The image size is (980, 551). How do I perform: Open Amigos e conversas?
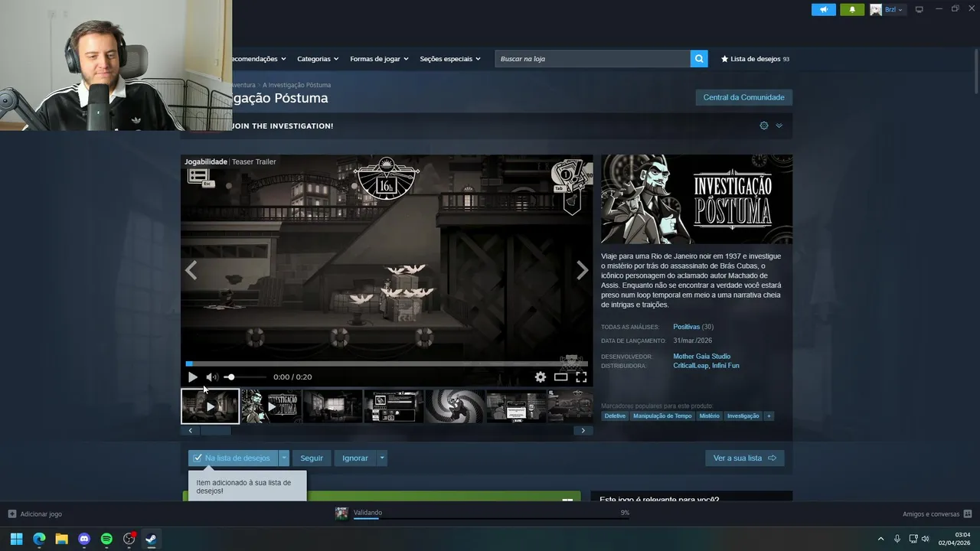click(x=936, y=514)
